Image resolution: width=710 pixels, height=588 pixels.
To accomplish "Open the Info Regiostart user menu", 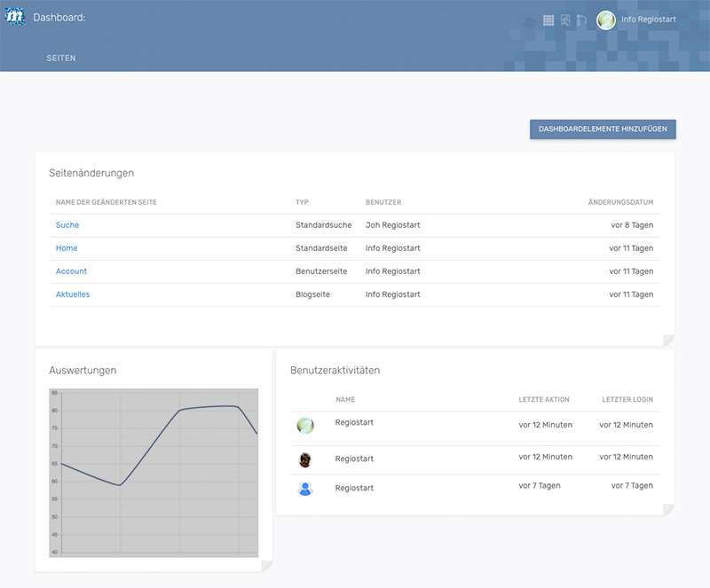I will pos(648,20).
